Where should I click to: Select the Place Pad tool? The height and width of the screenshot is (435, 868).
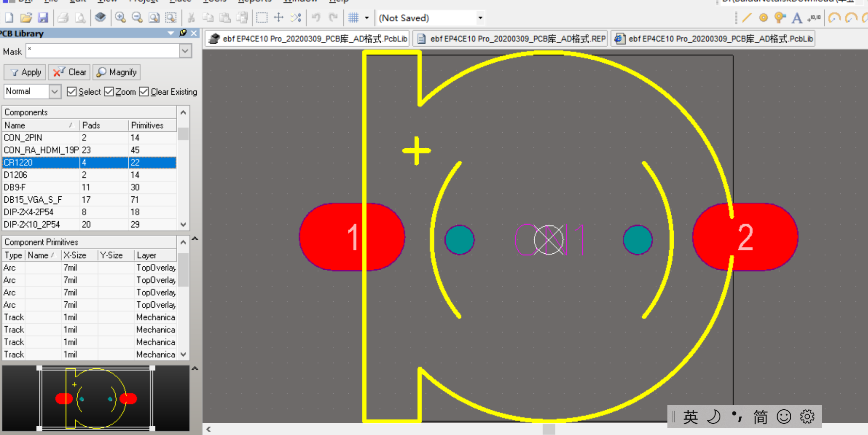click(764, 18)
